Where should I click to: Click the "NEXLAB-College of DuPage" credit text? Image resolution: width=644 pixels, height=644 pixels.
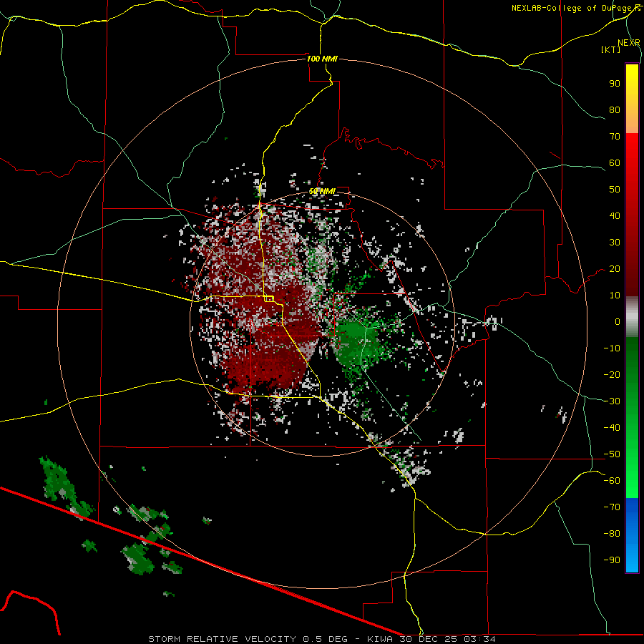pos(573,8)
